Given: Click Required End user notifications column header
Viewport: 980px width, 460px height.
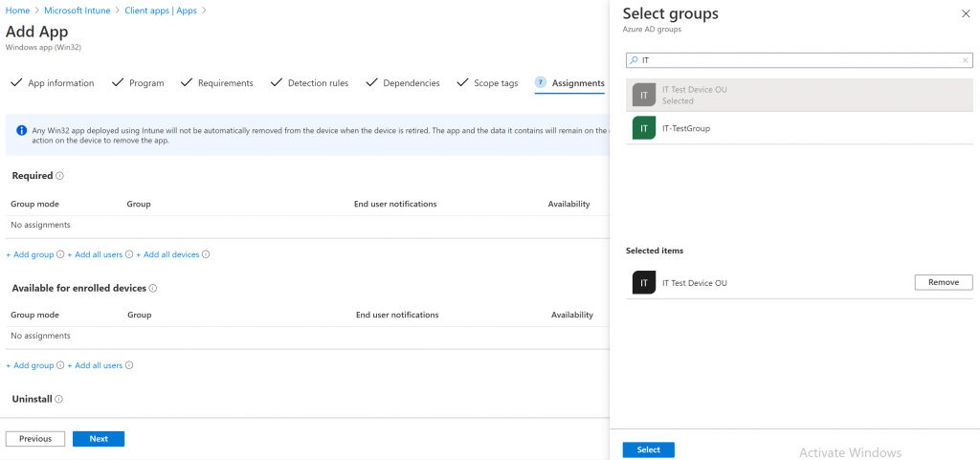Looking at the screenshot, I should [x=395, y=204].
